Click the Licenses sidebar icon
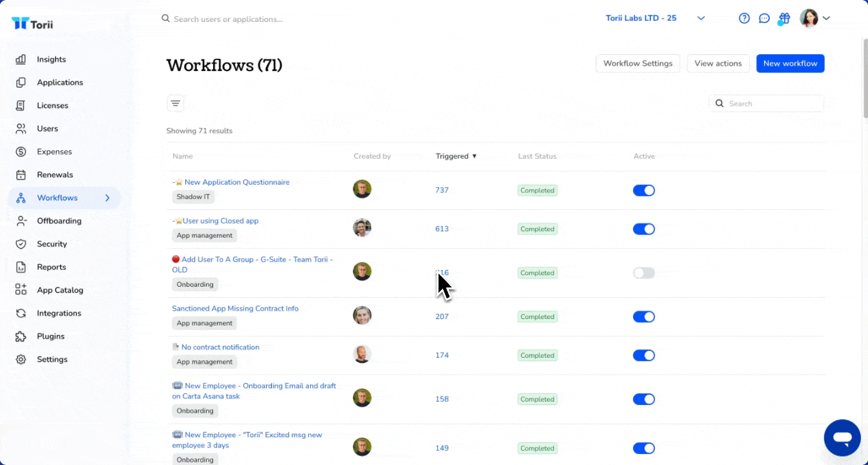 (21, 105)
